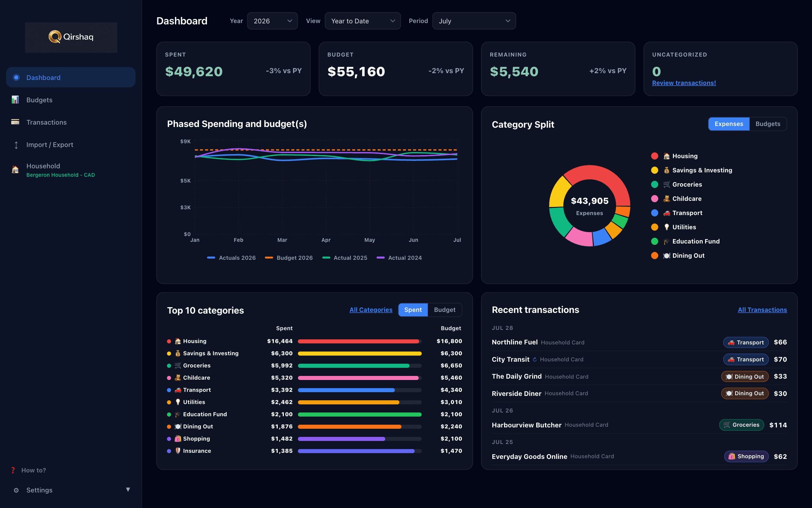This screenshot has height=508, width=812.
Task: Click the Dining Out plate icon in Top 10 list
Action: click(178, 426)
